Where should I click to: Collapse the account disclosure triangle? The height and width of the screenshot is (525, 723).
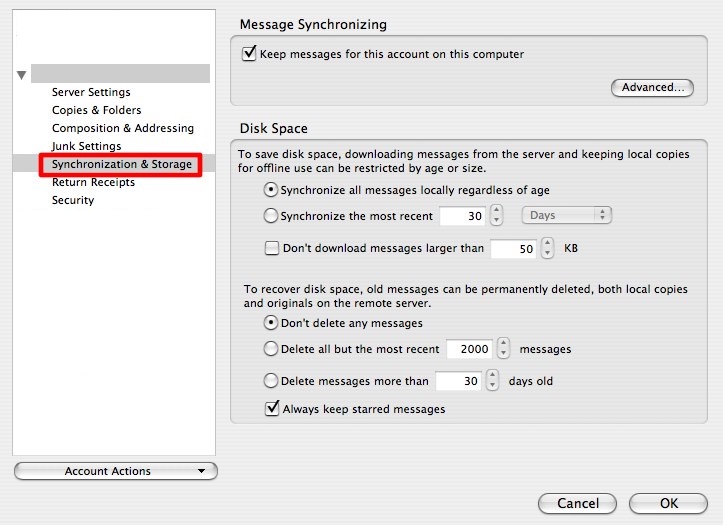tap(22, 75)
